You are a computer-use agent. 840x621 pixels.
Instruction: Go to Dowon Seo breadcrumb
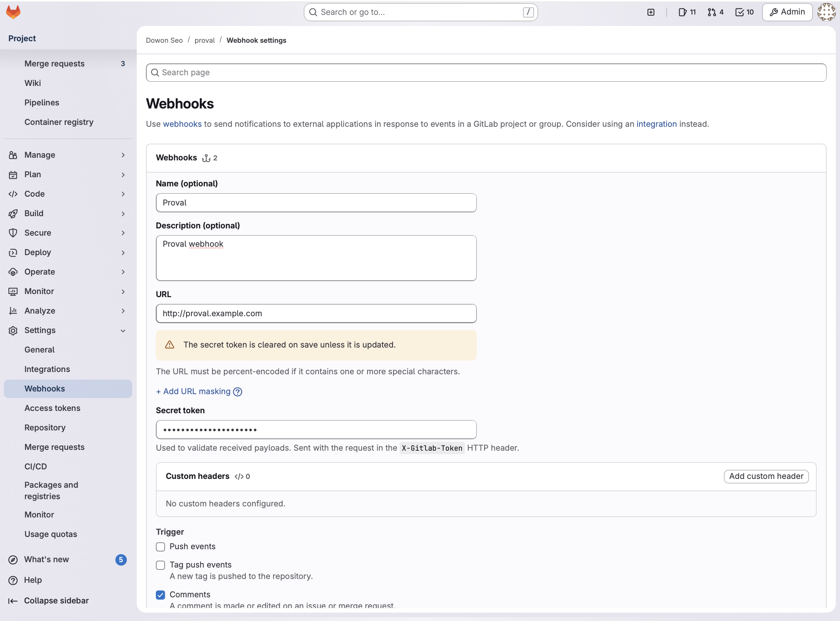click(x=164, y=40)
